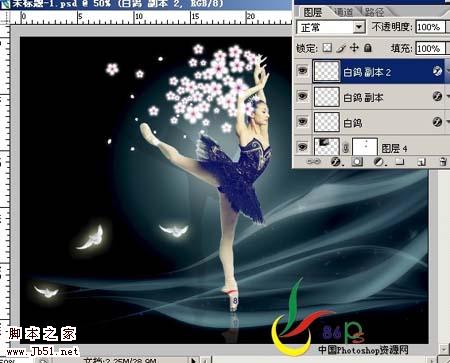Click the fx effects icon on 白鸽 副本
Image resolution: width=450 pixels, height=363 pixels.
click(437, 96)
